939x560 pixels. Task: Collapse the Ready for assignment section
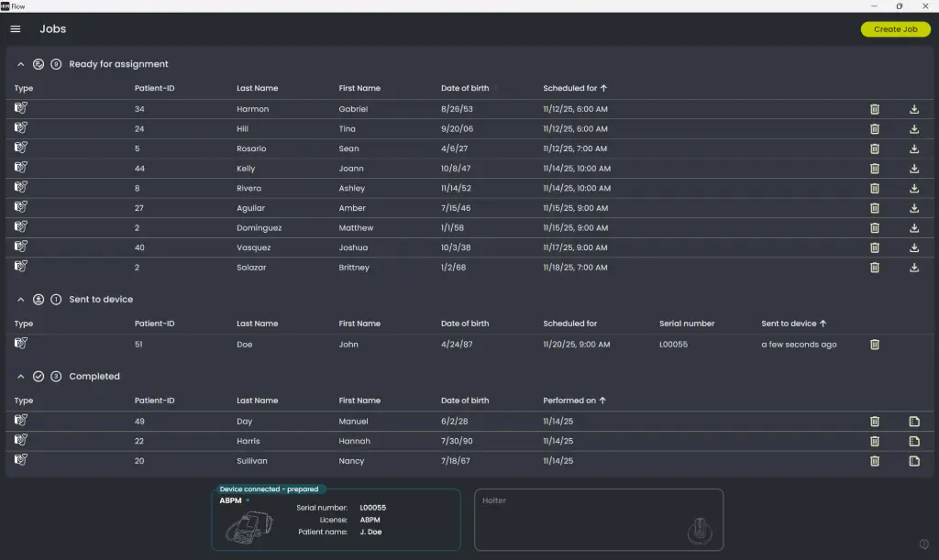click(20, 64)
